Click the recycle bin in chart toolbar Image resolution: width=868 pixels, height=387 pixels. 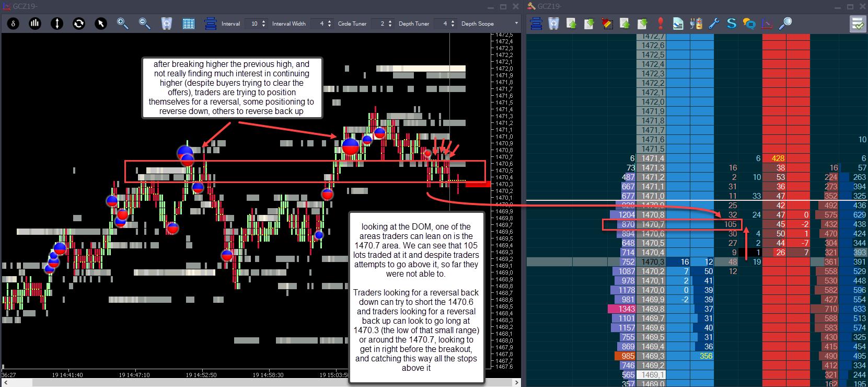coord(167,24)
